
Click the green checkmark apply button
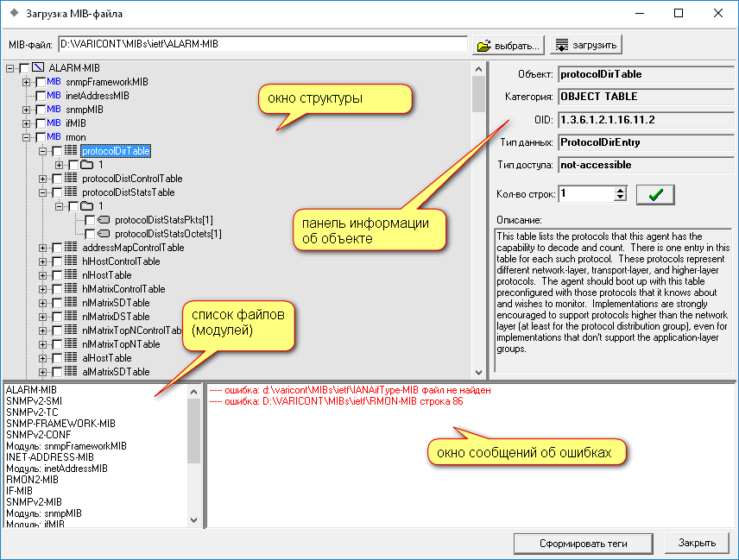click(654, 194)
